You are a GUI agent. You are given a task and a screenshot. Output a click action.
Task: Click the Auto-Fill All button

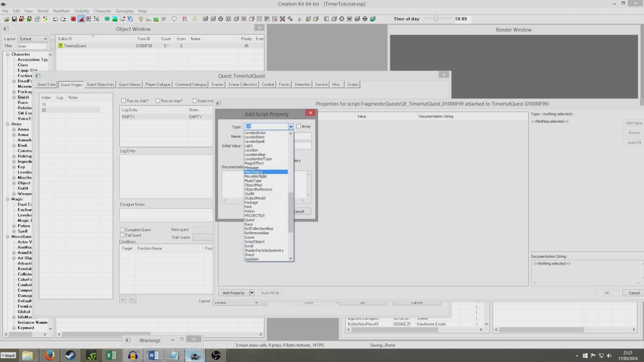[x=270, y=293]
